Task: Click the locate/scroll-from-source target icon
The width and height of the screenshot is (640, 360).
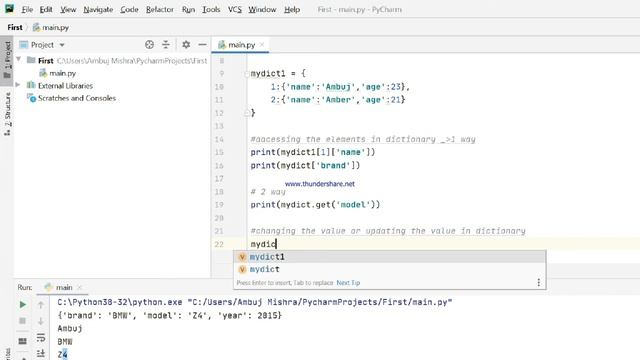Action: click(149, 45)
